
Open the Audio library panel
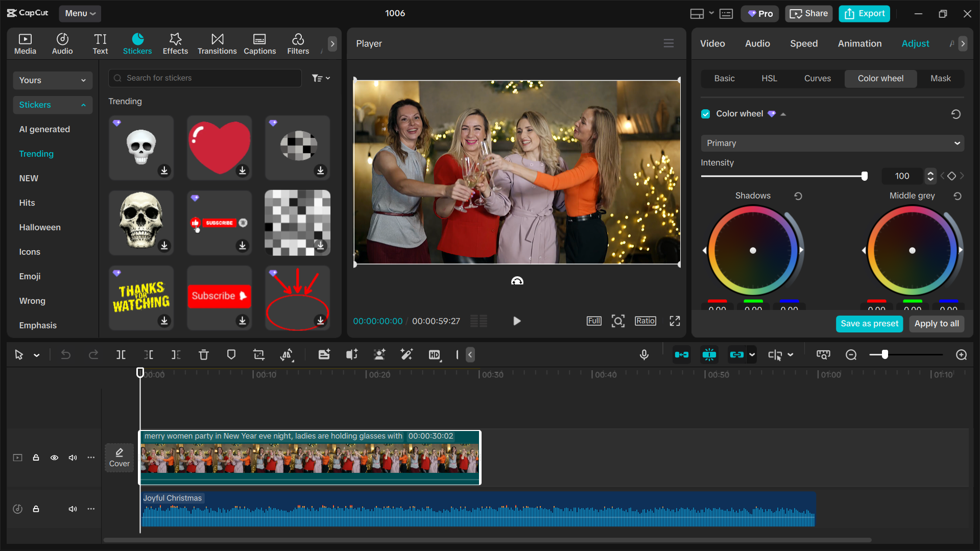(62, 44)
